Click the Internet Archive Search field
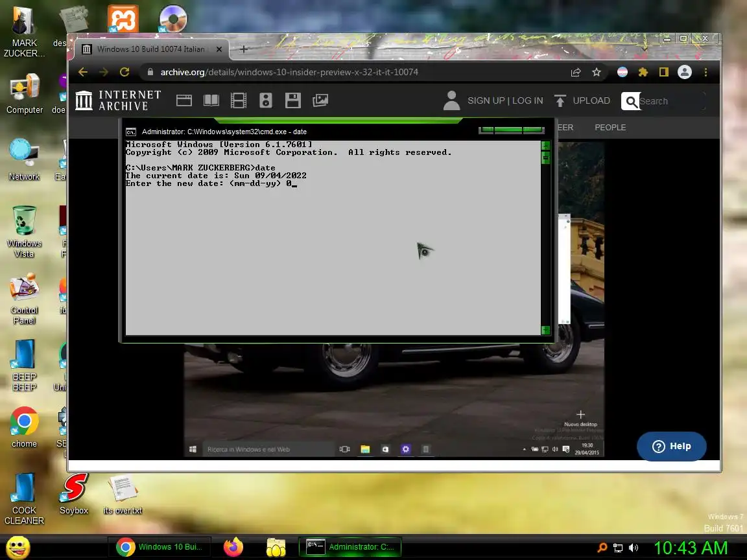The image size is (747, 560). [x=663, y=101]
